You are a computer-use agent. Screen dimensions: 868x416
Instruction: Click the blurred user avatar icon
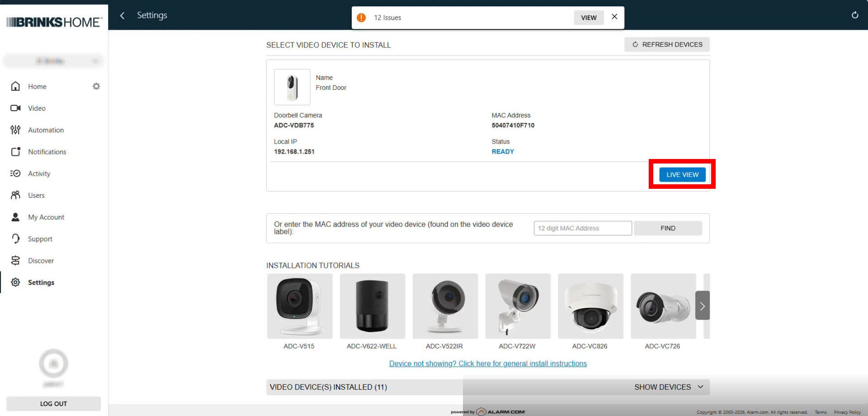point(53,363)
